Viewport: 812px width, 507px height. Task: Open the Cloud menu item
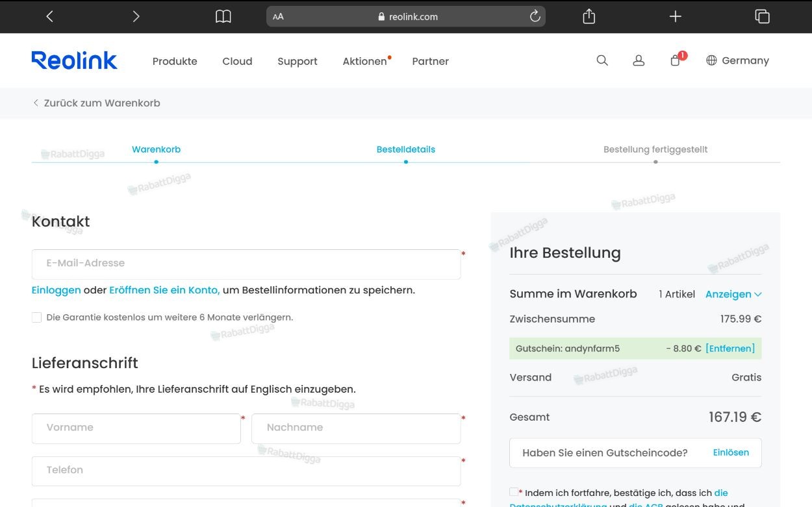237,61
